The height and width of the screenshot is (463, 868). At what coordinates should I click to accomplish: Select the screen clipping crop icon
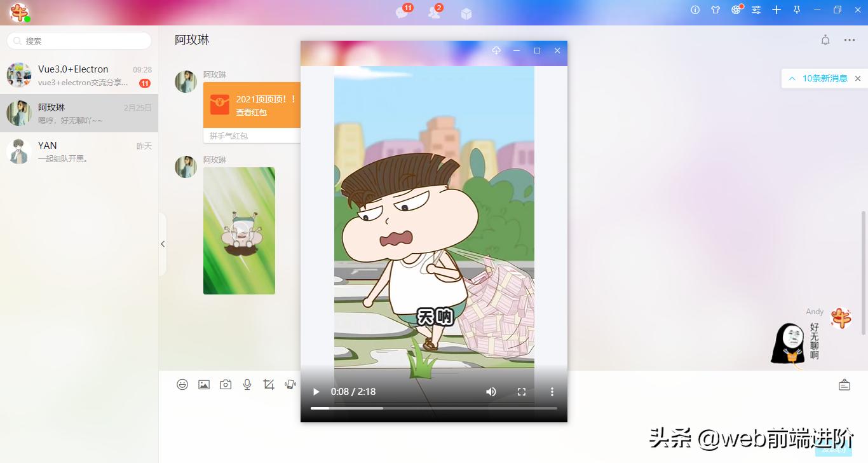pyautogui.click(x=268, y=384)
